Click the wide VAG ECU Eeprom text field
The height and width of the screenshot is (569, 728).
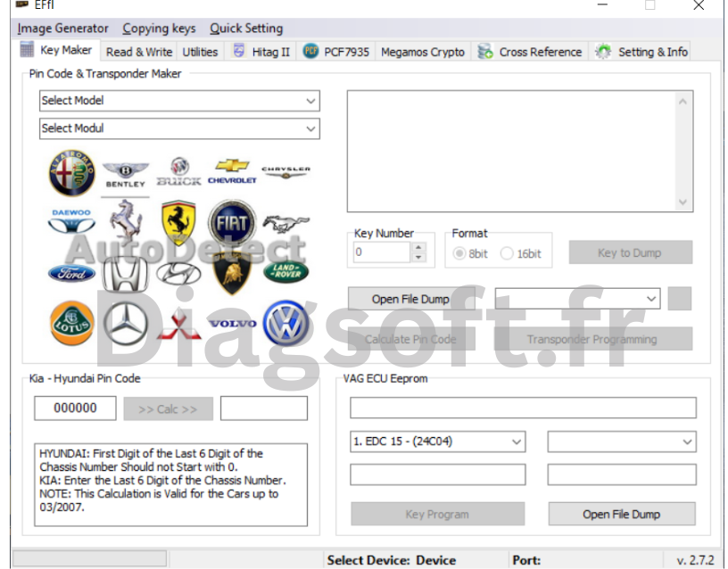[523, 408]
